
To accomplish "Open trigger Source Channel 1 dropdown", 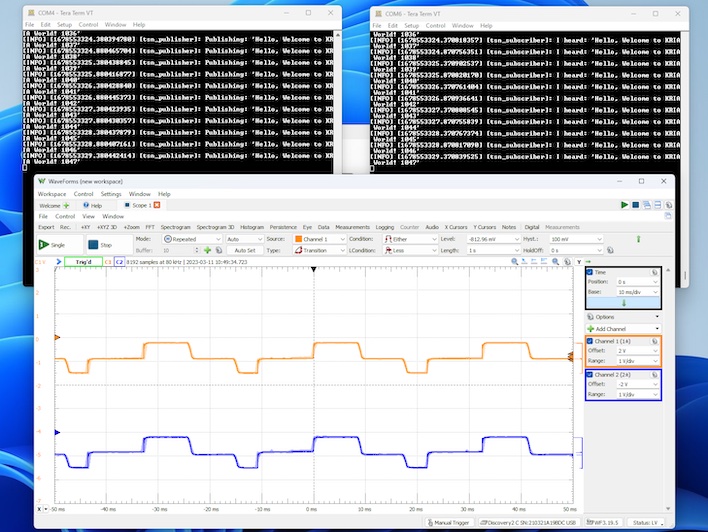I will tap(320, 239).
